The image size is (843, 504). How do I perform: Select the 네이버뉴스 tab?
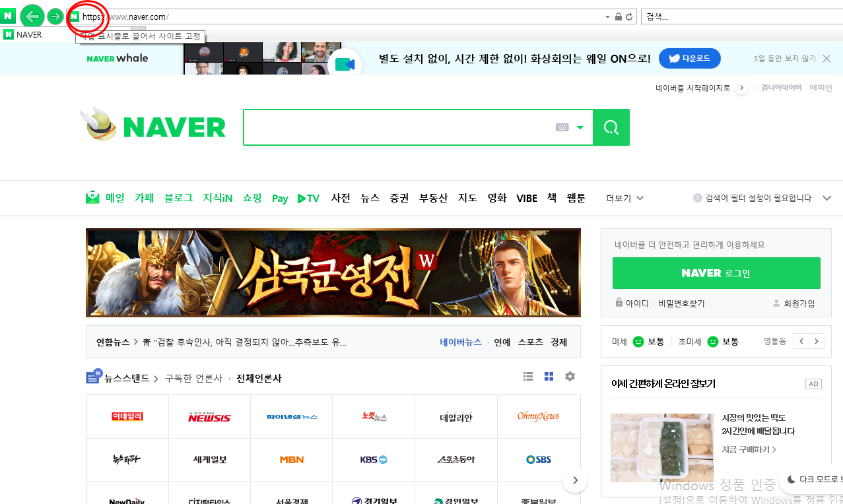[x=461, y=342]
